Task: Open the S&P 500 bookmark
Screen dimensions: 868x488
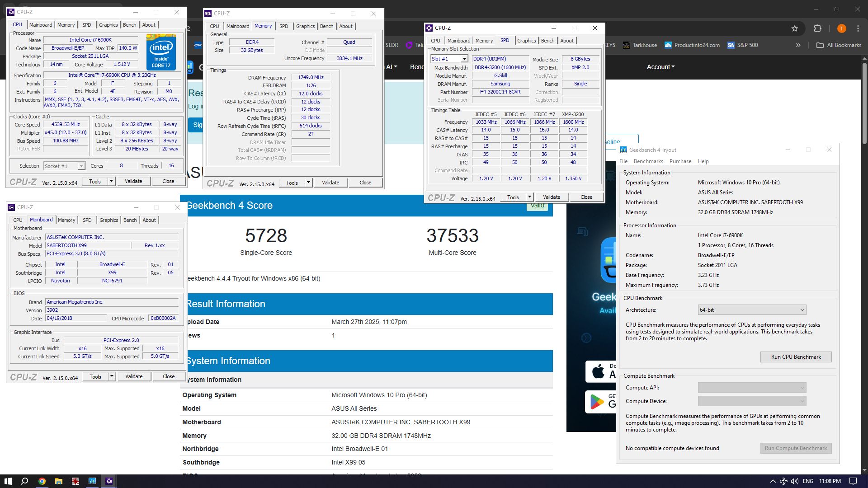Action: pyautogui.click(x=743, y=45)
